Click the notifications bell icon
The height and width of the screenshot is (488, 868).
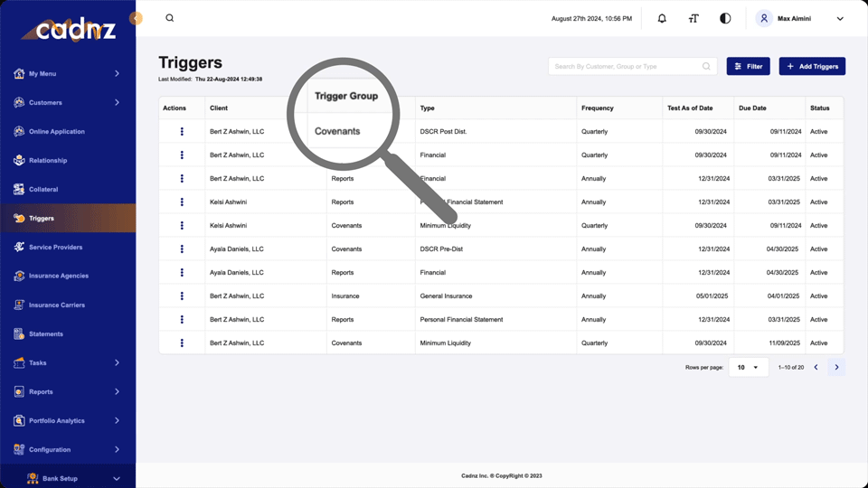662,18
